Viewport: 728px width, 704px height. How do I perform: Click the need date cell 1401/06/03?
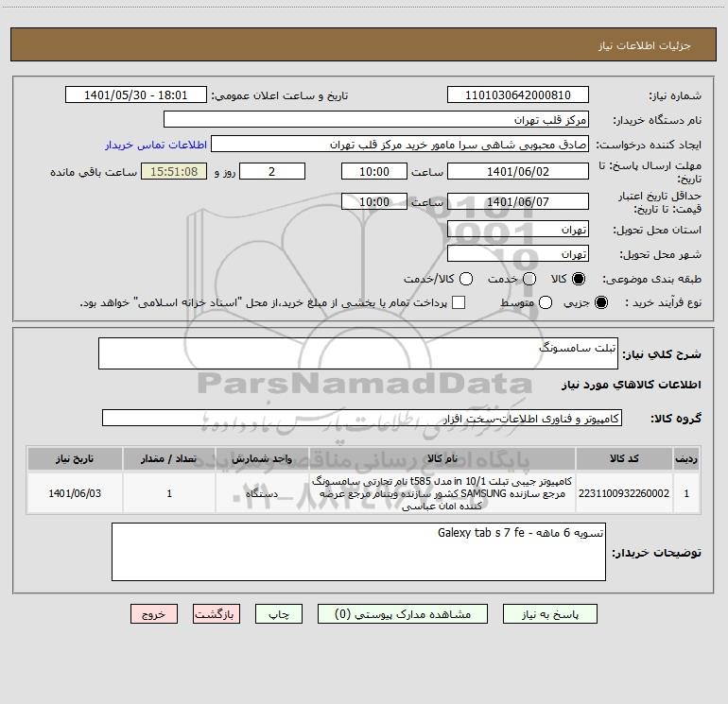[x=75, y=493]
